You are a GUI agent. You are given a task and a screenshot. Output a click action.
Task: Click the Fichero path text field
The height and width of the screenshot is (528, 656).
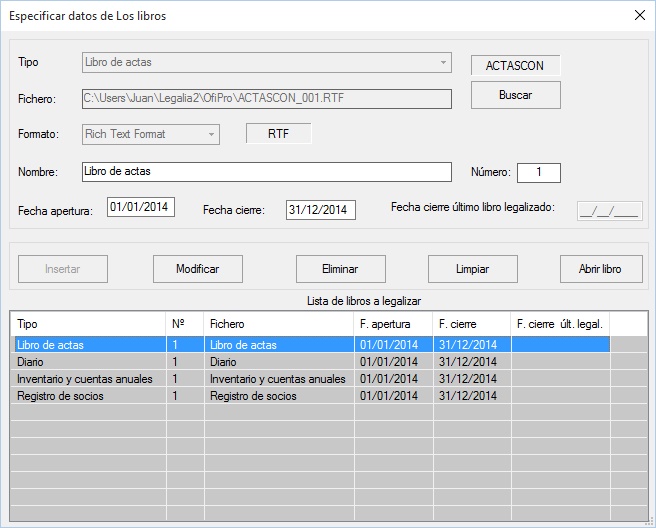point(266,98)
